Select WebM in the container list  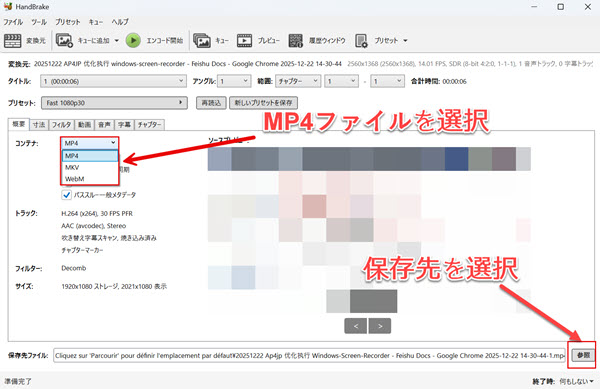pyautogui.click(x=90, y=179)
